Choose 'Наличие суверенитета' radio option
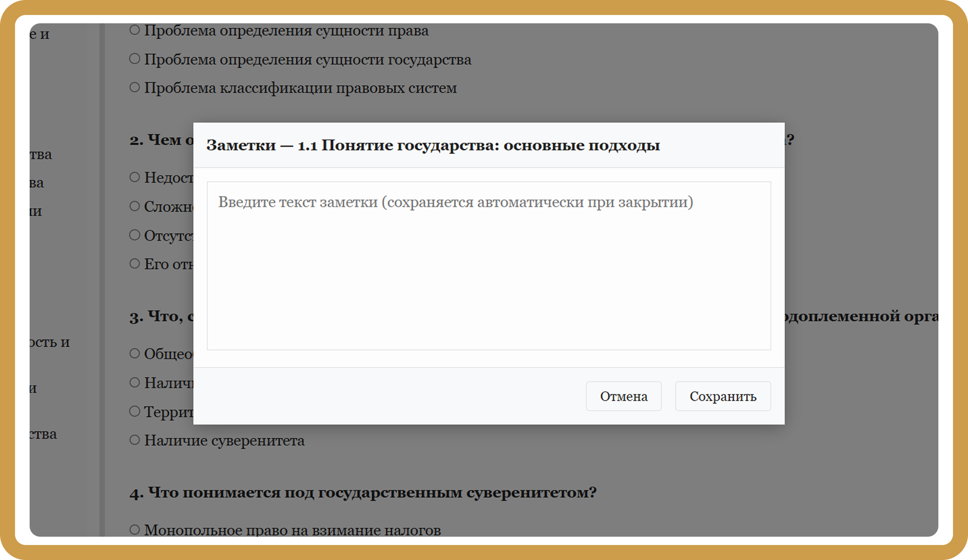Screen dimensions: 968x560 tap(135, 440)
